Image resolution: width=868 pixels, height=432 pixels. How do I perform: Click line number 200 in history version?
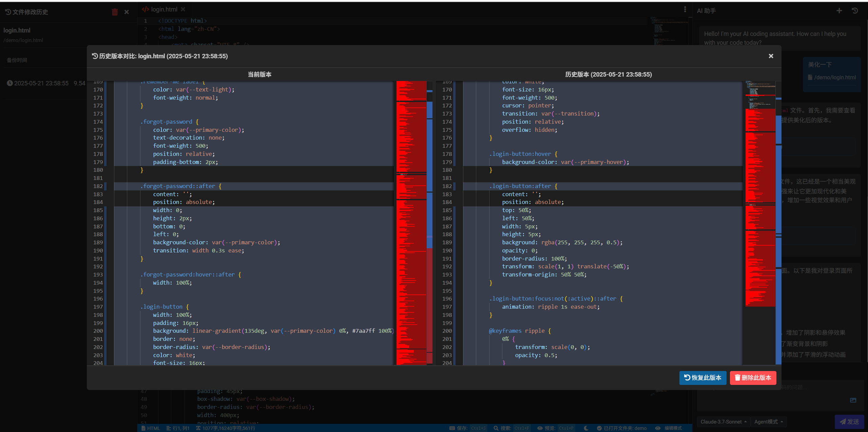pyautogui.click(x=447, y=331)
